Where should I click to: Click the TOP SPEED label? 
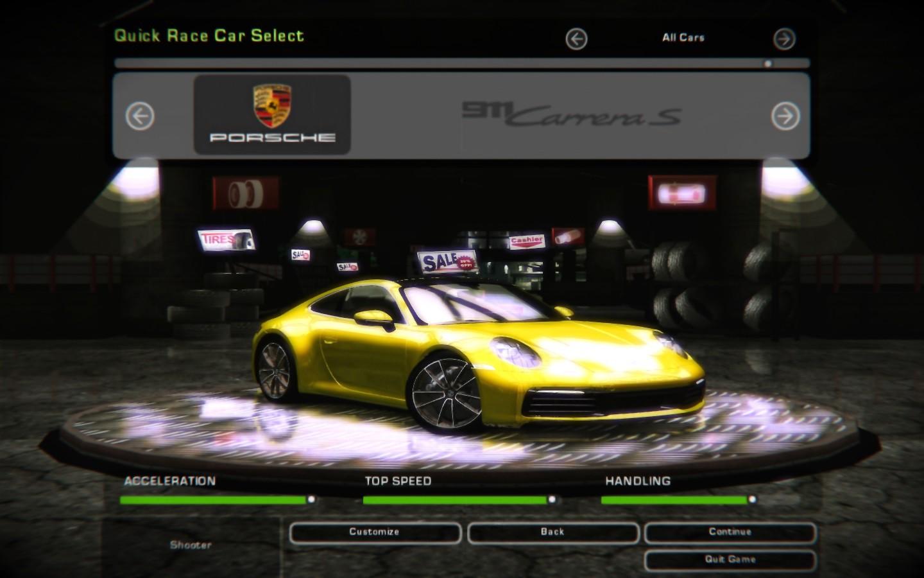pyautogui.click(x=398, y=481)
